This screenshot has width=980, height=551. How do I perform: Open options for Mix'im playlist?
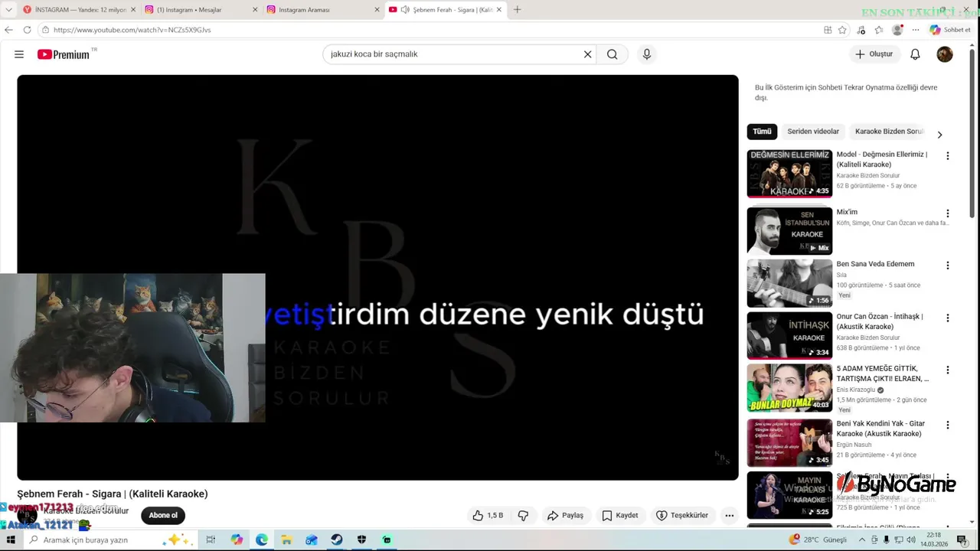pyautogui.click(x=948, y=214)
